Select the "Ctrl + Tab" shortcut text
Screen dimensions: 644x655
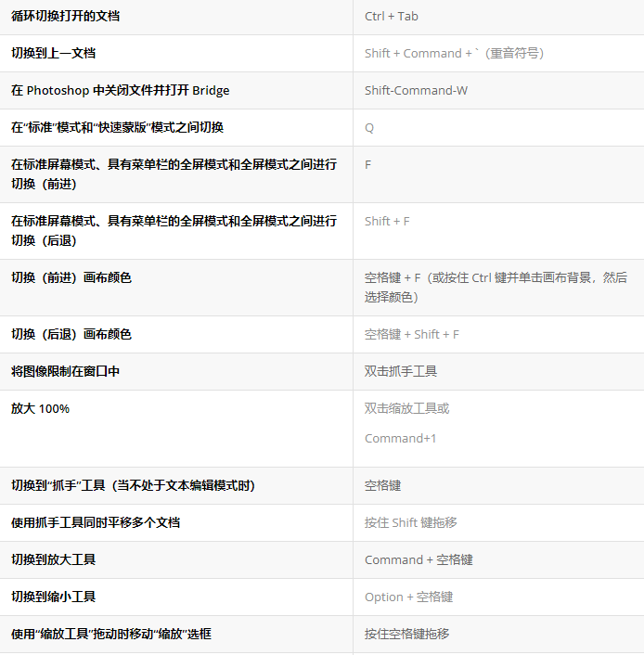[391, 16]
